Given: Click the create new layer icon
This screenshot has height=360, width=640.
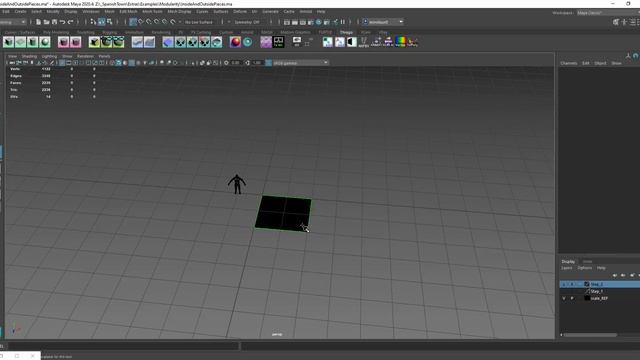Looking at the screenshot, I should click(632, 275).
